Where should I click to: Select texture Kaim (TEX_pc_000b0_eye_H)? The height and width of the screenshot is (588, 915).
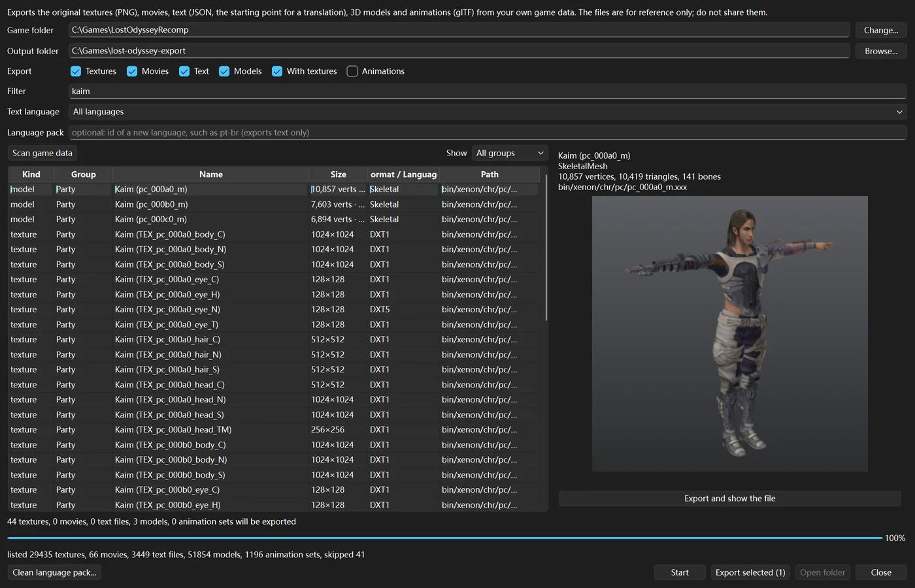point(274,505)
